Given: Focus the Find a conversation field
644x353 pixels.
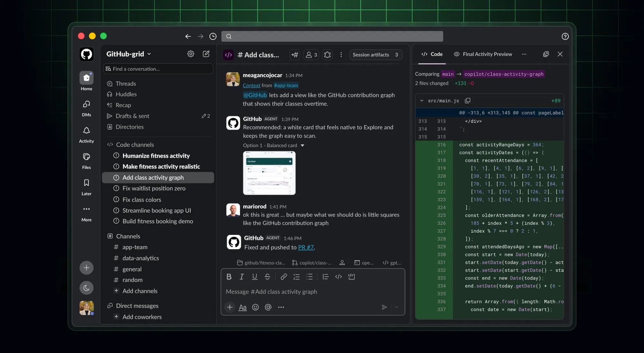Looking at the screenshot, I should click(158, 69).
